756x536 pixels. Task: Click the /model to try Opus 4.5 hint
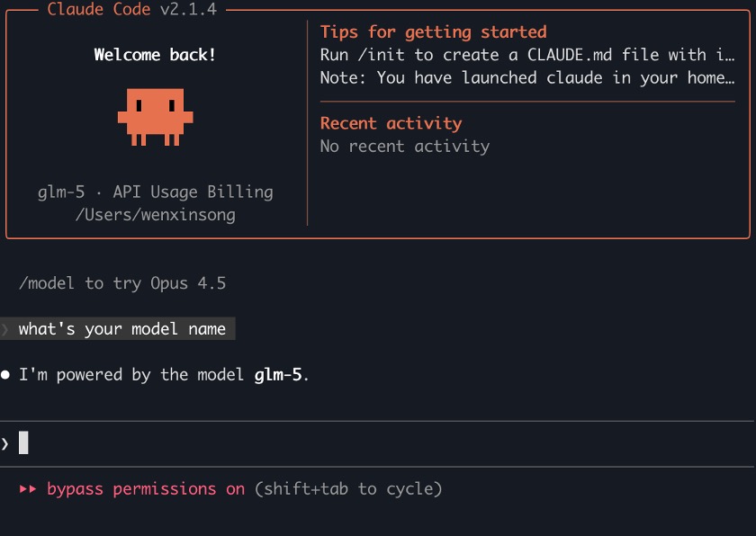click(x=122, y=283)
